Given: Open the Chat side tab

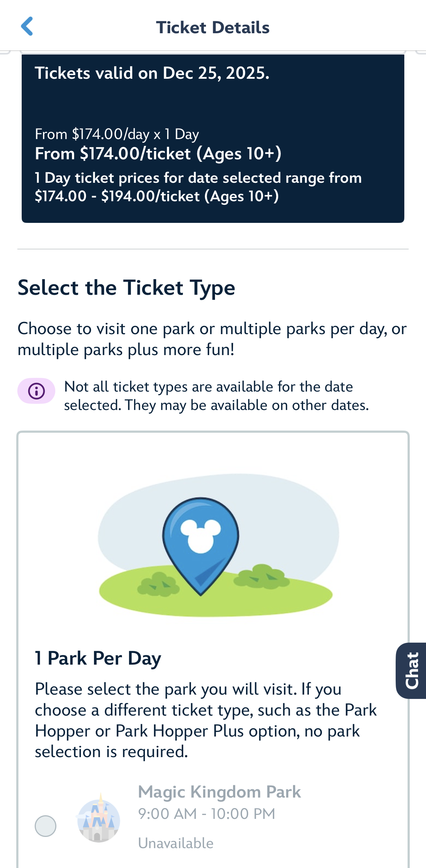Looking at the screenshot, I should (412, 670).
